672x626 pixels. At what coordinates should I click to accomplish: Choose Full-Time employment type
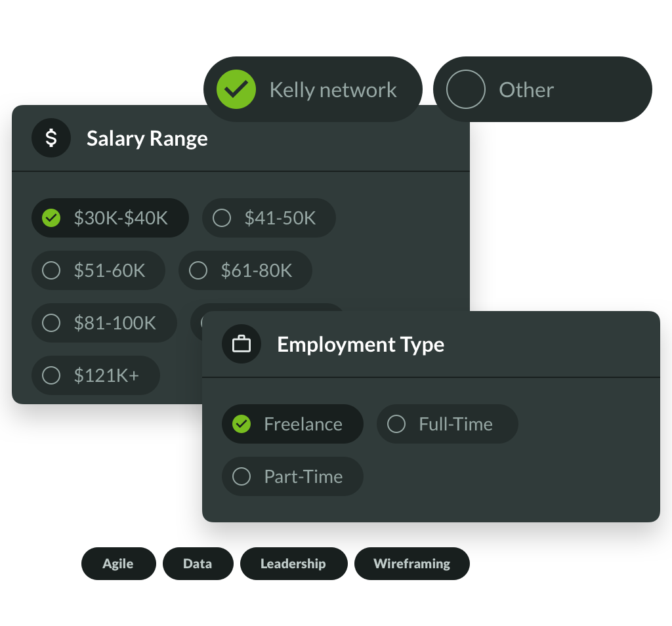448,424
